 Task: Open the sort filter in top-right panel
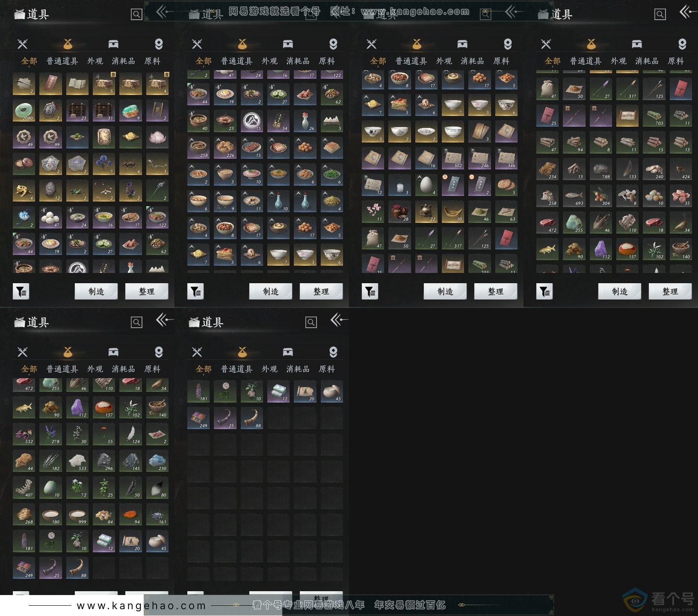[x=544, y=291]
